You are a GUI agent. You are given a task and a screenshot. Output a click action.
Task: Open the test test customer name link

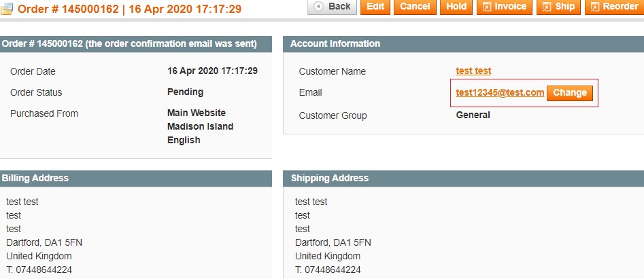click(x=473, y=71)
